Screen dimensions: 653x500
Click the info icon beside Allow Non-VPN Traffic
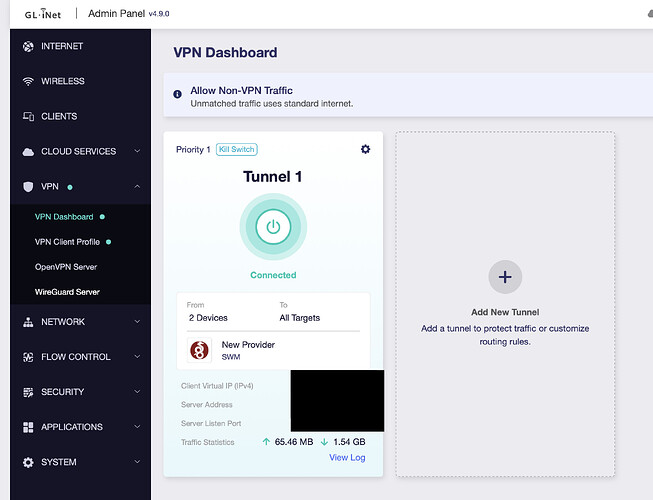(x=177, y=94)
